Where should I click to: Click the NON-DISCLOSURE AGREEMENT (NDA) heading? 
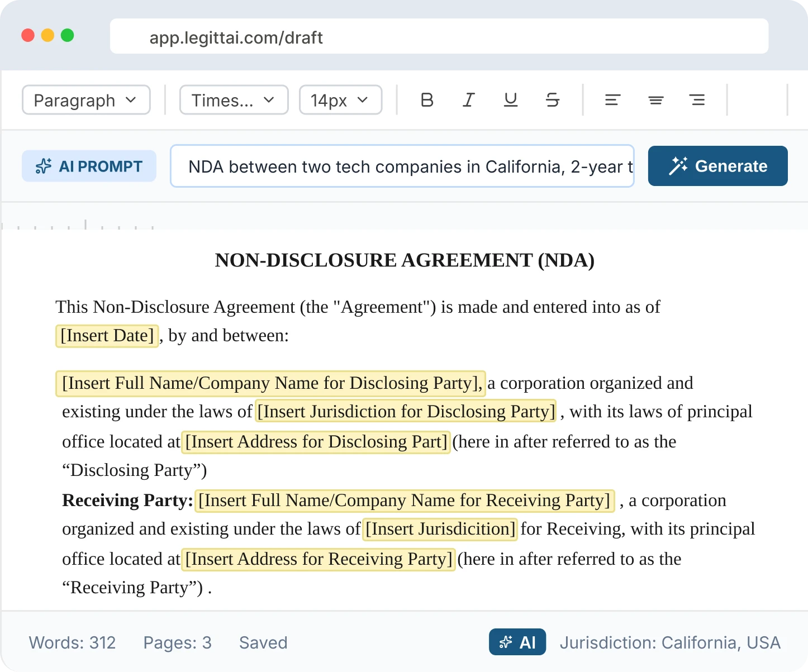[x=405, y=260]
